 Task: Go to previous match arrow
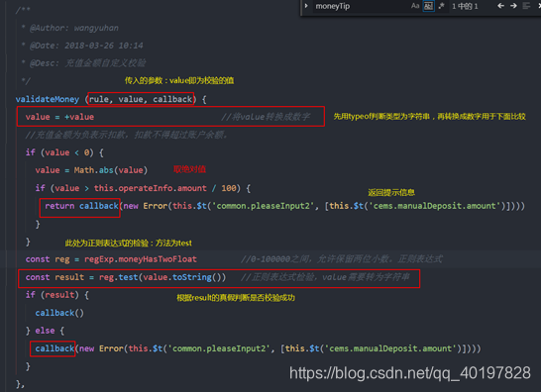500,6
